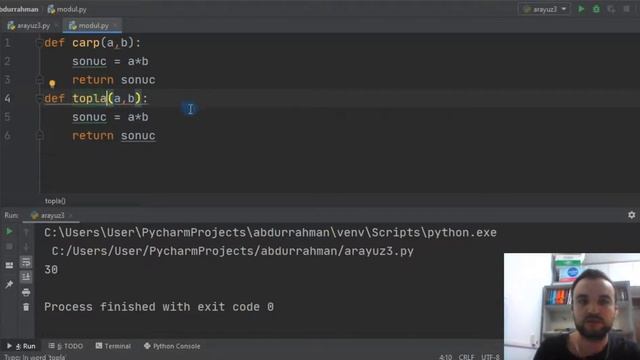Close the arayuz3.py editor tab
The height and width of the screenshot is (360, 640).
click(x=56, y=26)
